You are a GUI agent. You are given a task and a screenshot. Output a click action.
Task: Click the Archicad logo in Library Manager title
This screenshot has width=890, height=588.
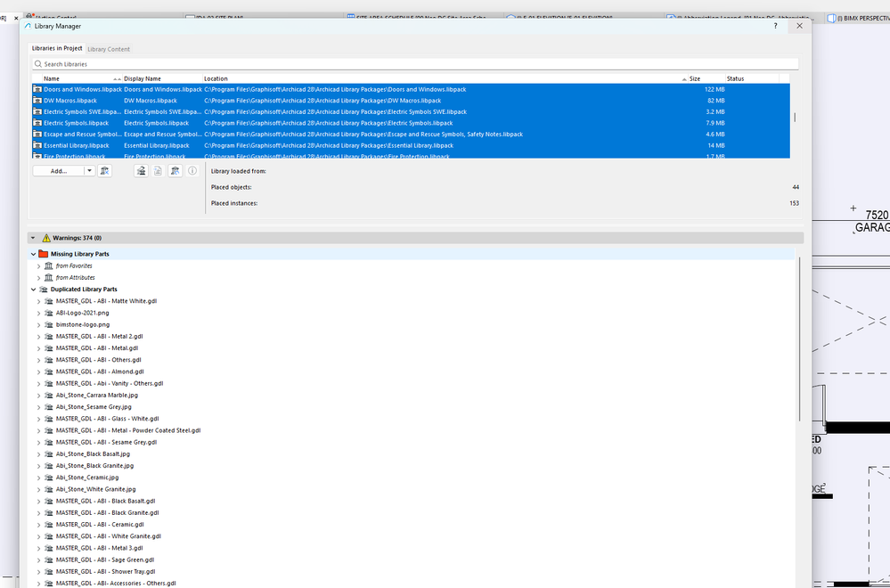coord(28,26)
